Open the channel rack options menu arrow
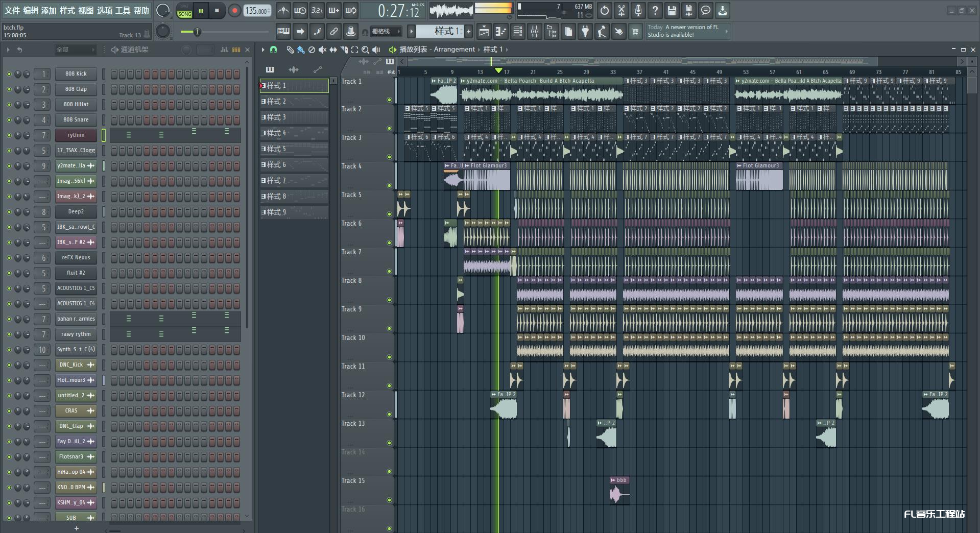980x533 pixels. point(8,50)
